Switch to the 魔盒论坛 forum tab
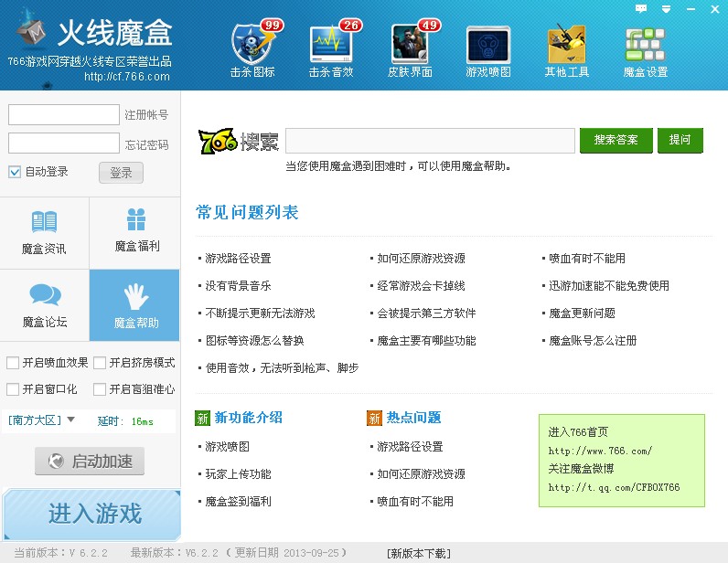Viewport: 728px width, 563px height. [44, 306]
